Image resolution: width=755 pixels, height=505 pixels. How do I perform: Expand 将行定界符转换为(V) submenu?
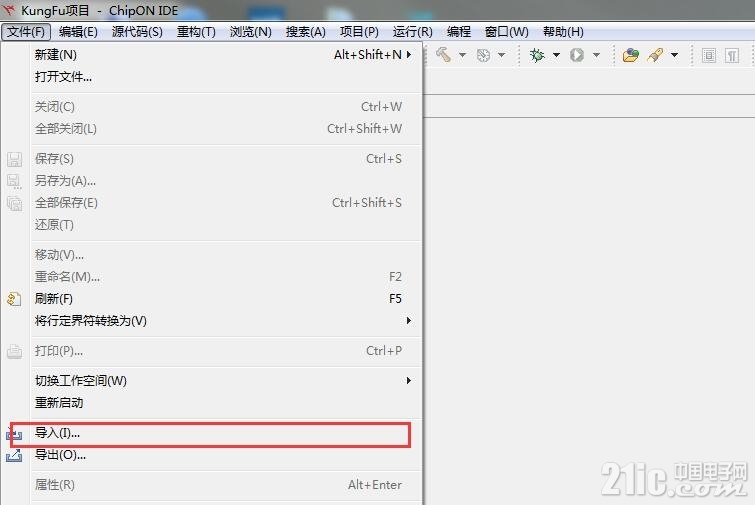click(224, 321)
